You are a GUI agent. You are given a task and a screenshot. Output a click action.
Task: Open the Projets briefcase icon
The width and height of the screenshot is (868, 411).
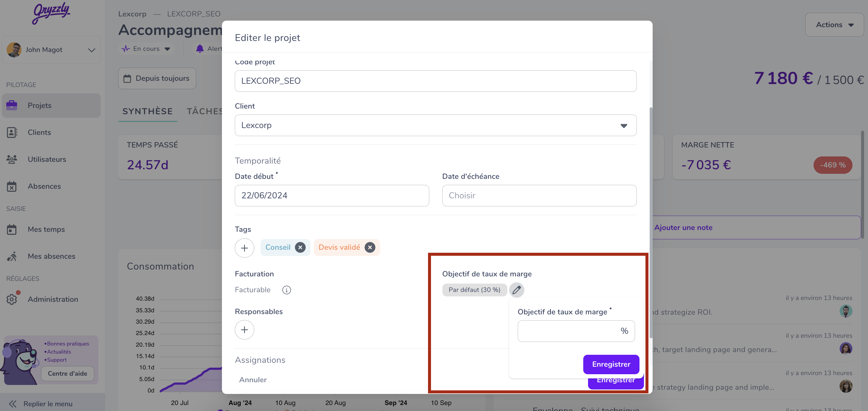12,106
